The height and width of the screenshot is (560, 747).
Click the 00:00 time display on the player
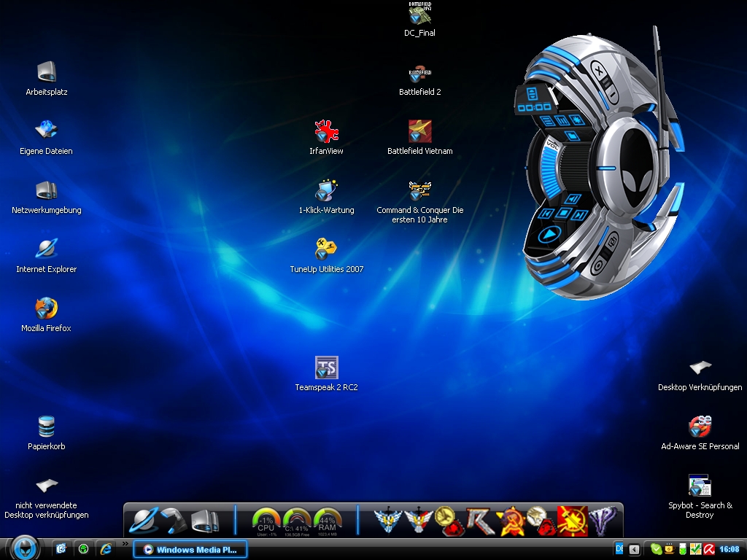[534, 107]
